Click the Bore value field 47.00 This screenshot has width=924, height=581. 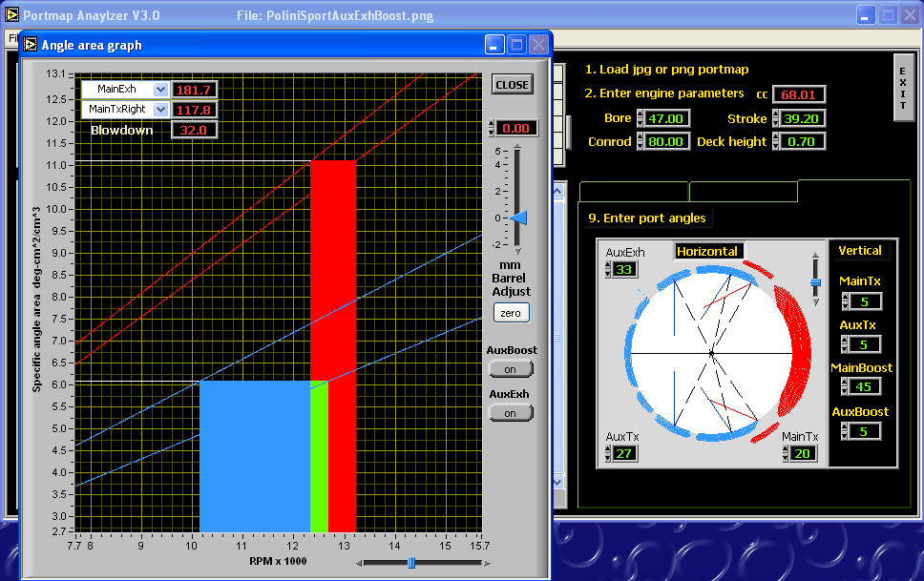coord(666,118)
